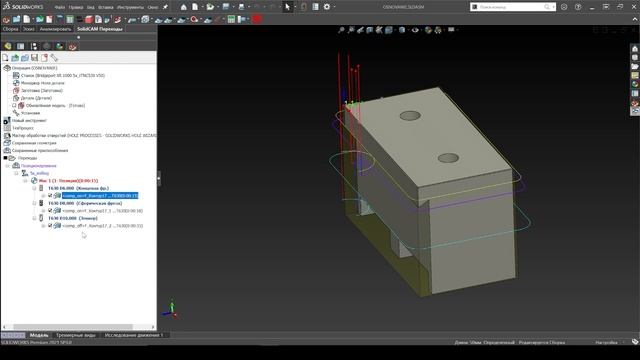Click SOLIDWORKS Resources home icon in task pane
Screen dimensions: 640x360
[635, 49]
